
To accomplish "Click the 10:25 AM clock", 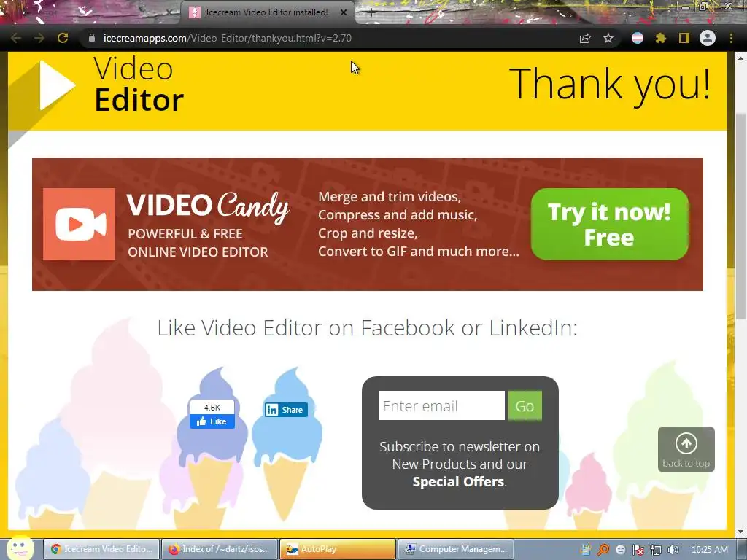I will click(x=709, y=550).
